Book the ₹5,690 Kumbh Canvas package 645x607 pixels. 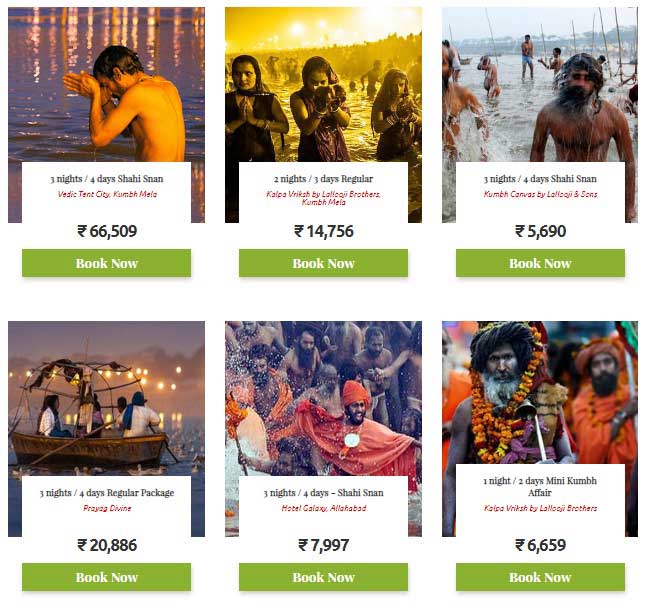coord(540,263)
